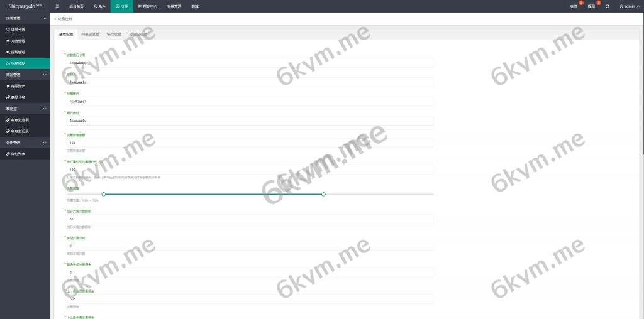Click the input field containing value 100
Screen dimensions: 644x319
tap(250, 143)
